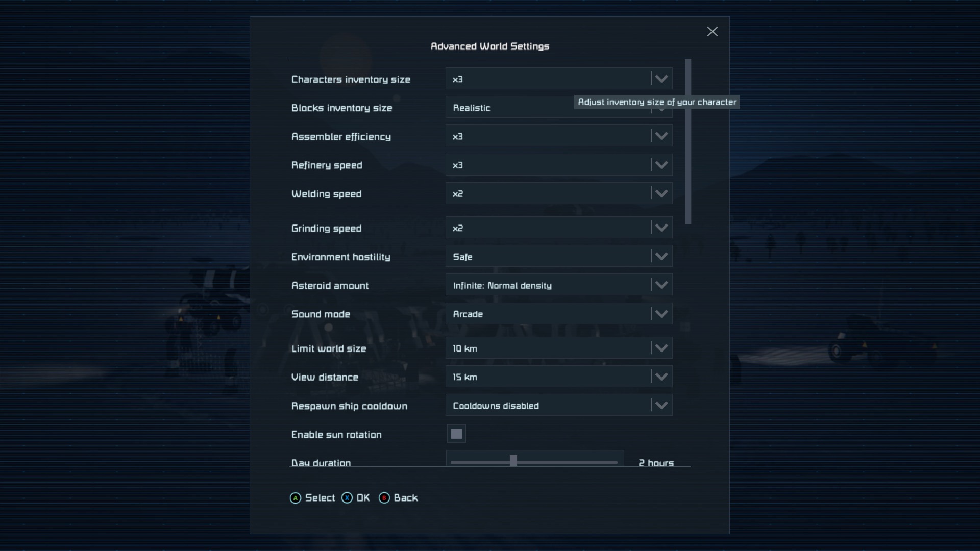Click the green A Select button icon
The height and width of the screenshot is (551, 980).
pyautogui.click(x=295, y=498)
